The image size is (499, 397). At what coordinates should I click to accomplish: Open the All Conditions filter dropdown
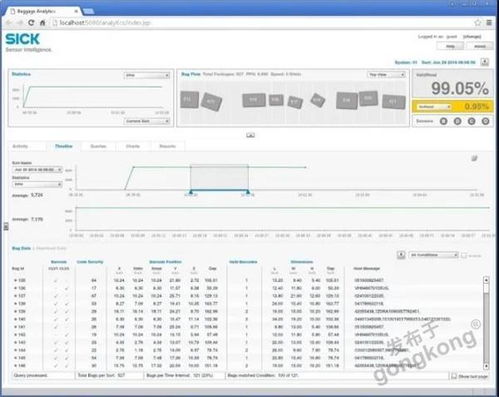433,255
